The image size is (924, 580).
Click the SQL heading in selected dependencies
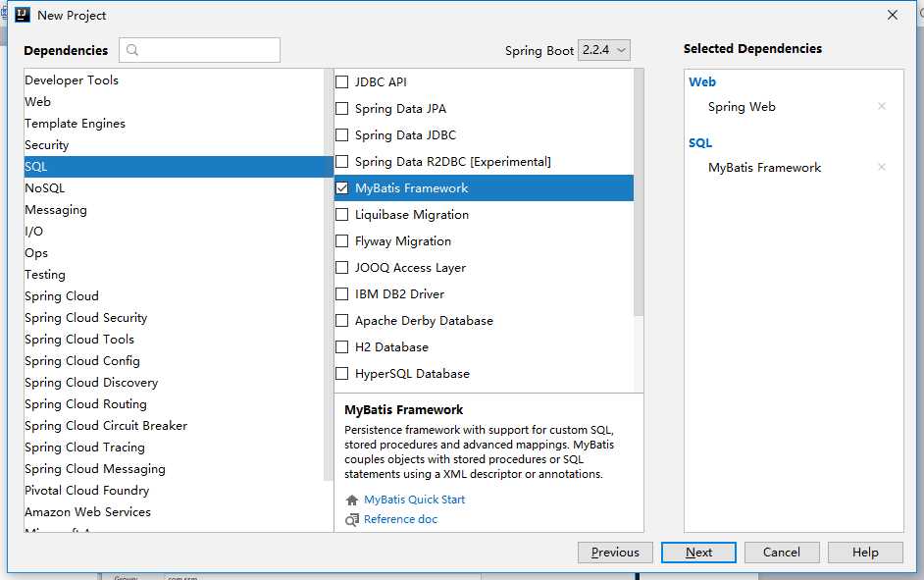(x=700, y=142)
